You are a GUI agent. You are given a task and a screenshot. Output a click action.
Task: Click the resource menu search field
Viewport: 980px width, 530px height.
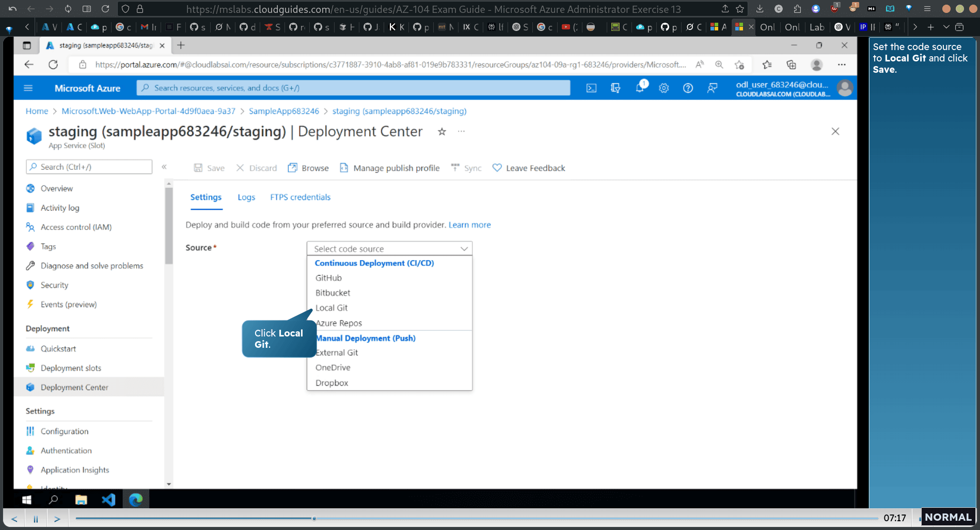coord(89,167)
